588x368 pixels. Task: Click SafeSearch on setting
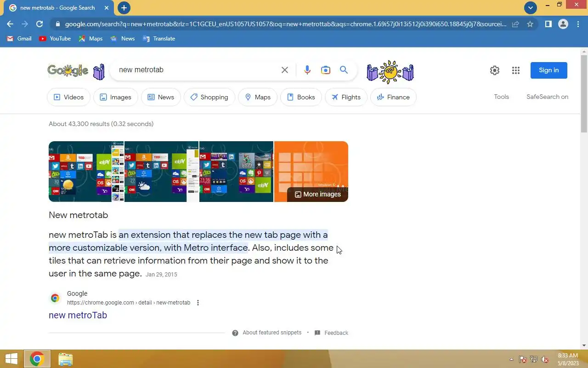pyautogui.click(x=548, y=97)
